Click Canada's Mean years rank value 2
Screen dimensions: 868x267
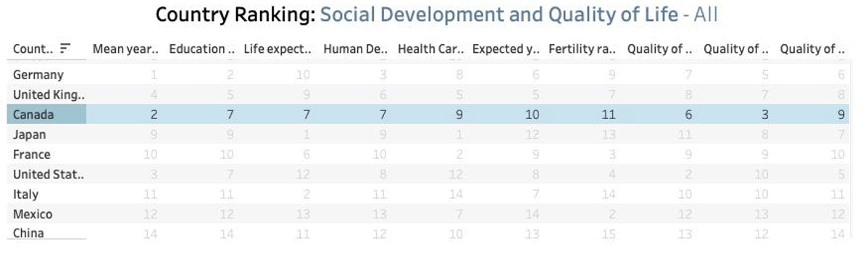154,115
